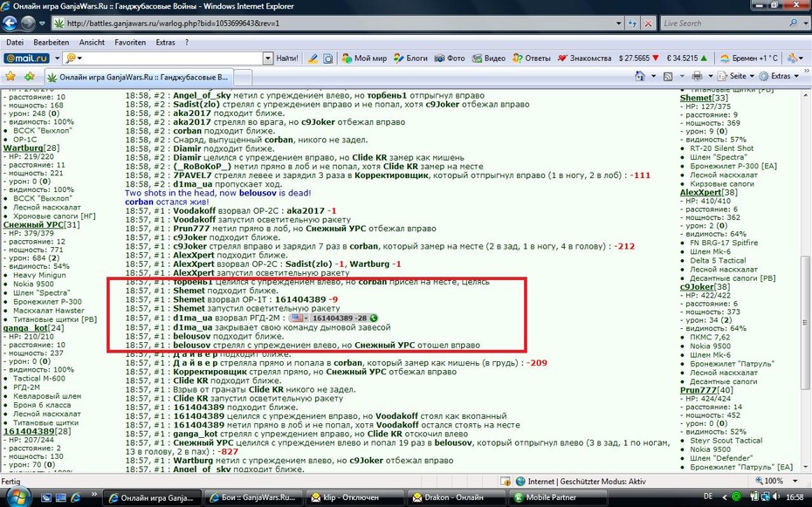This screenshot has height=507, width=812.
Task: Open Знакомства from the toolbar
Action: click(585, 58)
